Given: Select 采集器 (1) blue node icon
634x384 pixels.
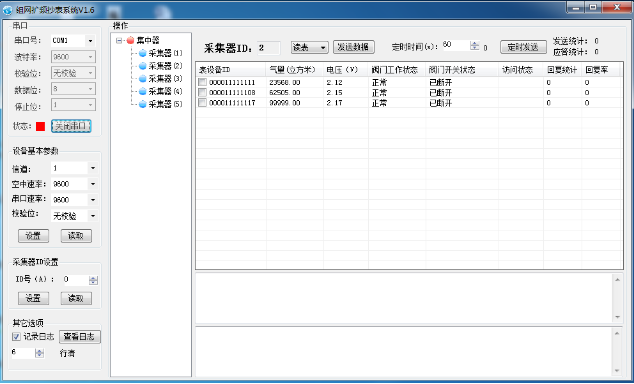Looking at the screenshot, I should pos(142,53).
